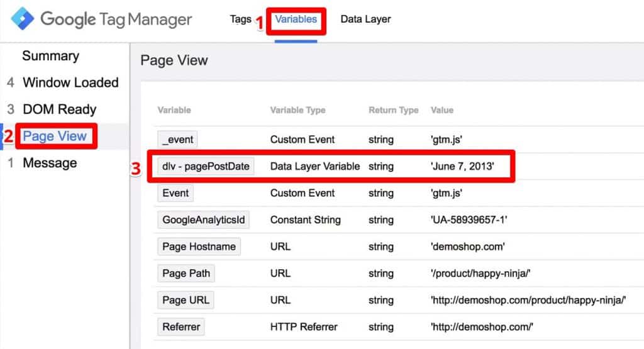The width and height of the screenshot is (644, 349).
Task: Click the Page Path variable chip
Action: pos(186,273)
